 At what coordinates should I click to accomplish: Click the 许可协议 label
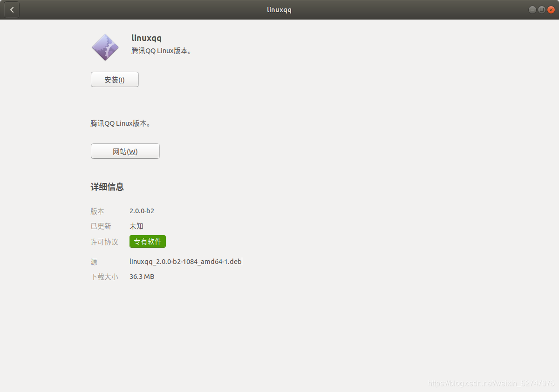(104, 242)
